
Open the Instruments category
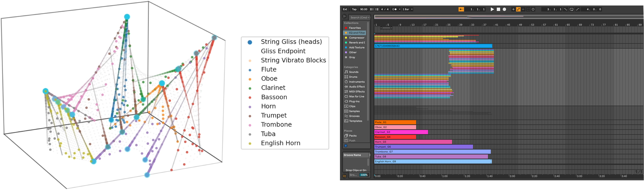click(355, 82)
